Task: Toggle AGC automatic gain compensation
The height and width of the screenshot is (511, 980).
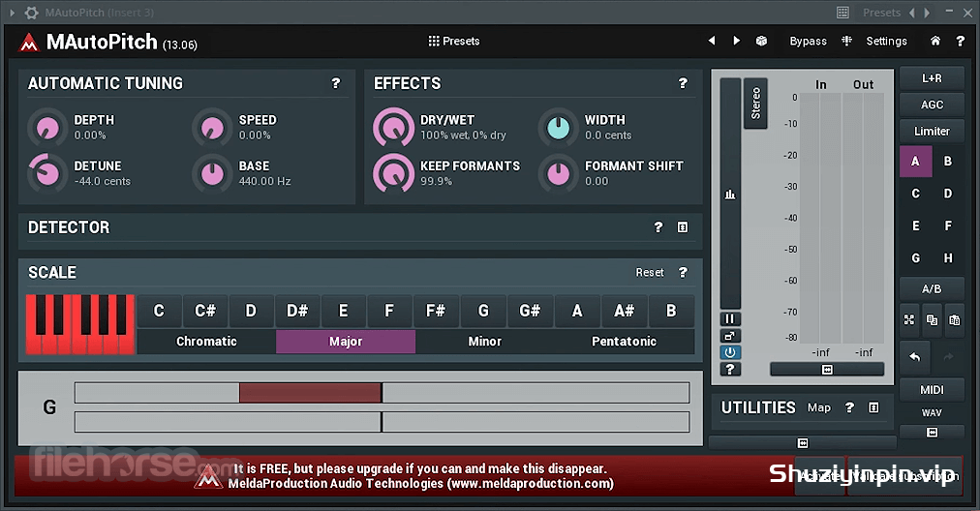Action: [932, 105]
